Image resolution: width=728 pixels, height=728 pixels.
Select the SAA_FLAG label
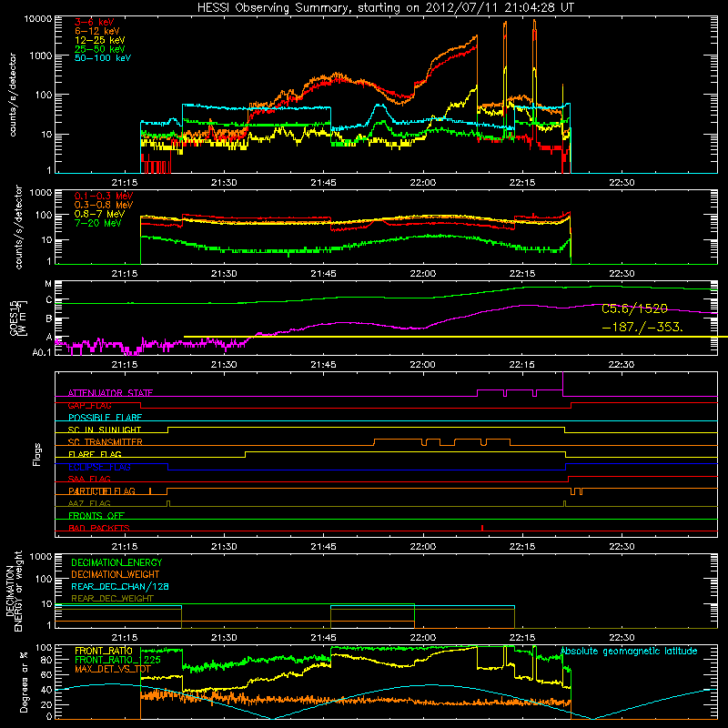coord(89,479)
